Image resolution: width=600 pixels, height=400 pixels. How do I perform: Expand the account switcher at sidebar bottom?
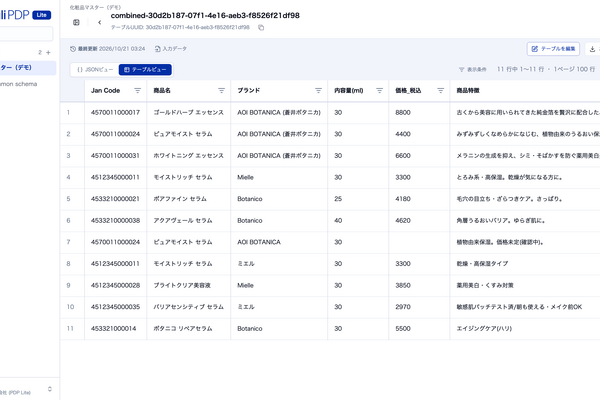point(50,389)
